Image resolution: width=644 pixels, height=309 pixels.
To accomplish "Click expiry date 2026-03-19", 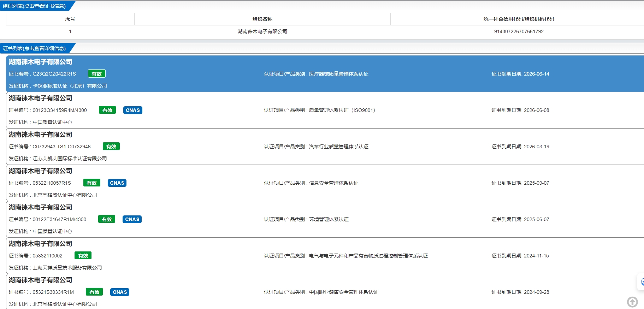I will (537, 147).
